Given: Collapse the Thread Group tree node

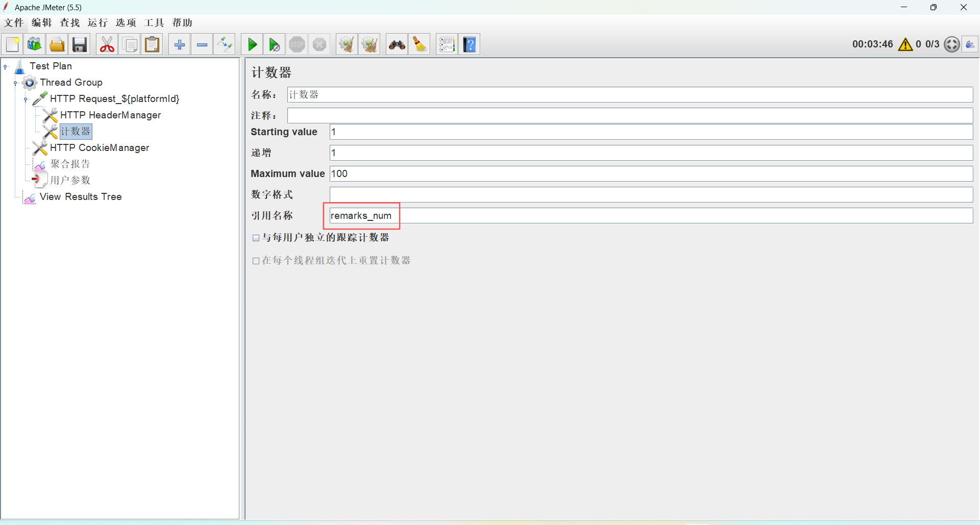Looking at the screenshot, I should (16, 83).
